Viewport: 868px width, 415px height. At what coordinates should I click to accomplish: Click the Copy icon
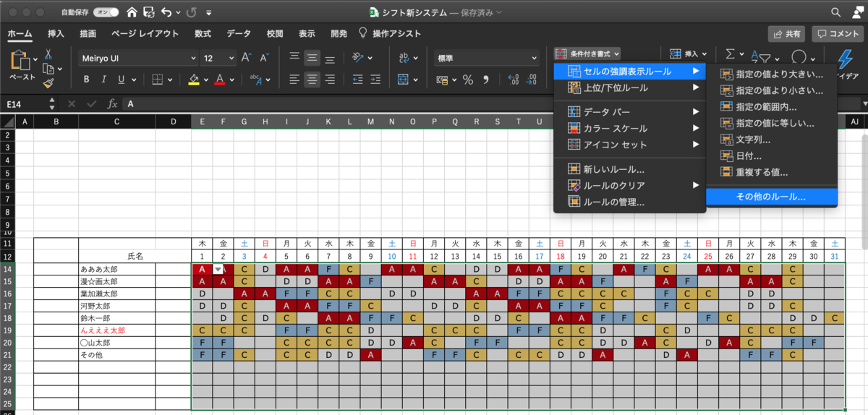pyautogui.click(x=48, y=69)
